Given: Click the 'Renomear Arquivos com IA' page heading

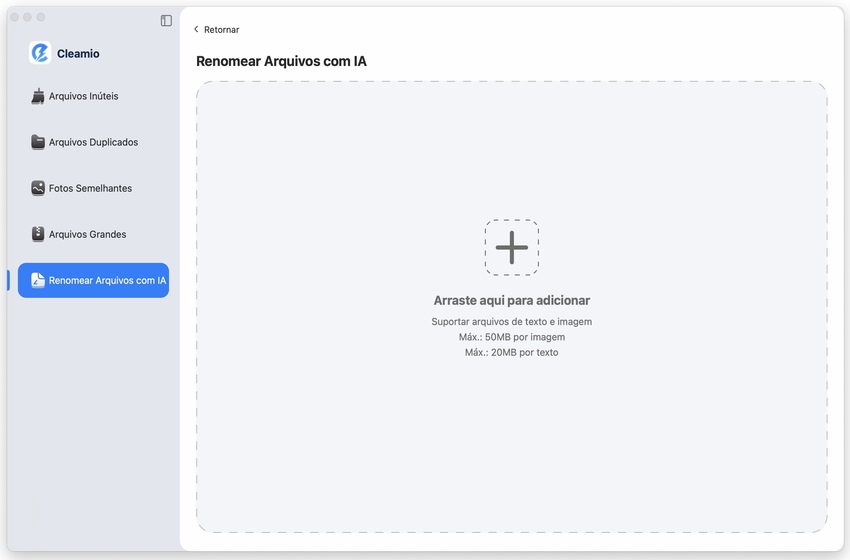Looking at the screenshot, I should [281, 61].
